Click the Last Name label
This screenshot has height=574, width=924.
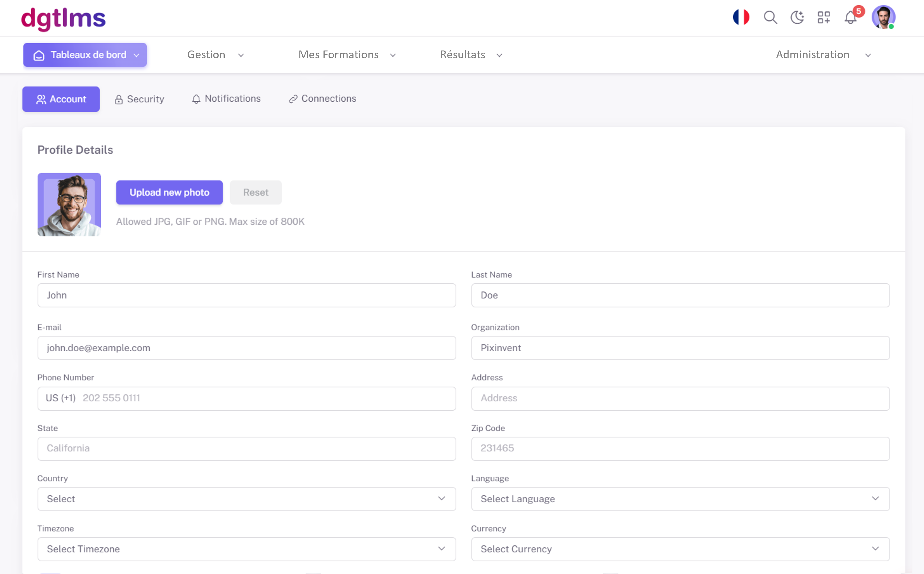point(492,275)
